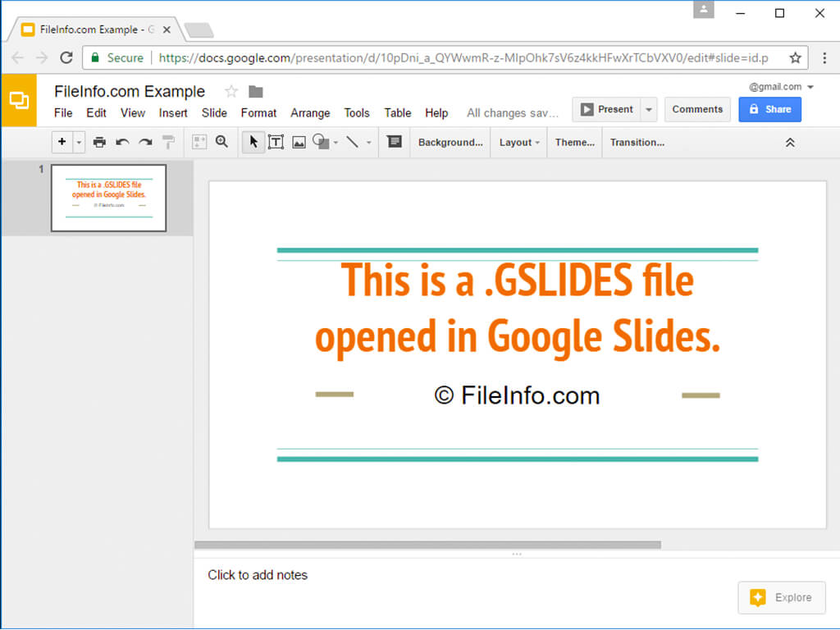Open the Present options dropdown arrow
The height and width of the screenshot is (630, 840).
pyautogui.click(x=649, y=109)
